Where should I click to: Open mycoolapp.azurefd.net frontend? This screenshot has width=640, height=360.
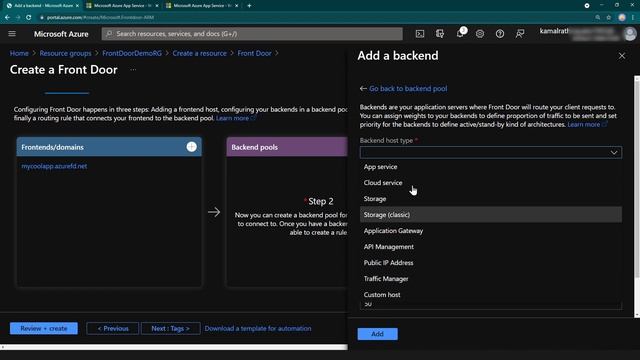[x=54, y=166]
